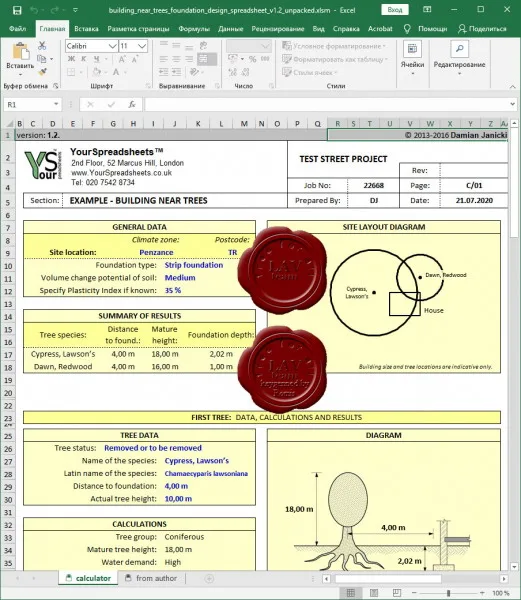The height and width of the screenshot is (600, 521).
Task: Switch to the Вставка ribbon tab
Action: click(86, 29)
